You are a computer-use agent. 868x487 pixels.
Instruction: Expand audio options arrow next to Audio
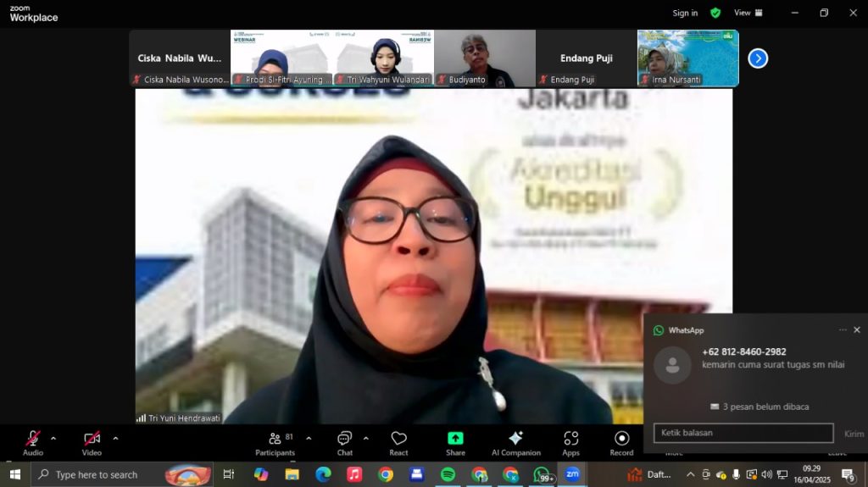pos(53,439)
